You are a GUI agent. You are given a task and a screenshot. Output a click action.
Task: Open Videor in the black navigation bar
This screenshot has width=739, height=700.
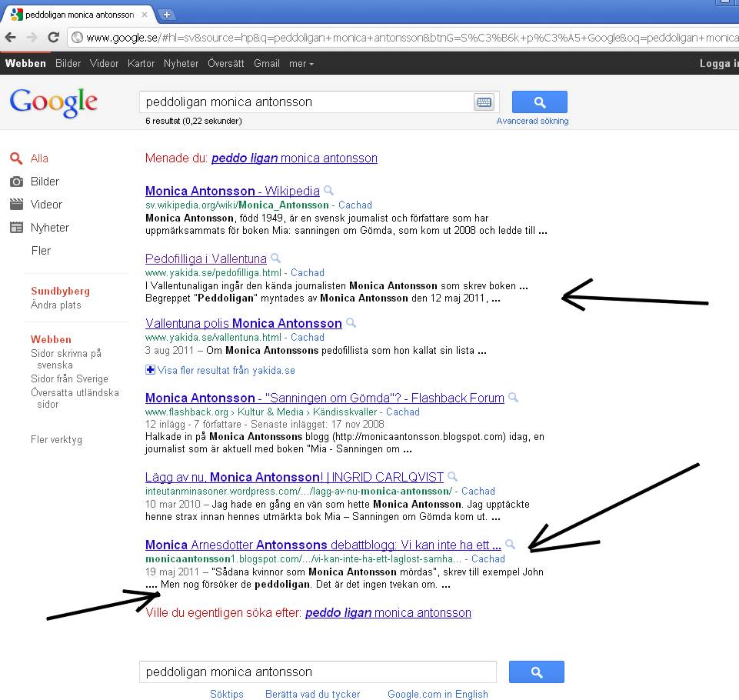pyautogui.click(x=104, y=63)
